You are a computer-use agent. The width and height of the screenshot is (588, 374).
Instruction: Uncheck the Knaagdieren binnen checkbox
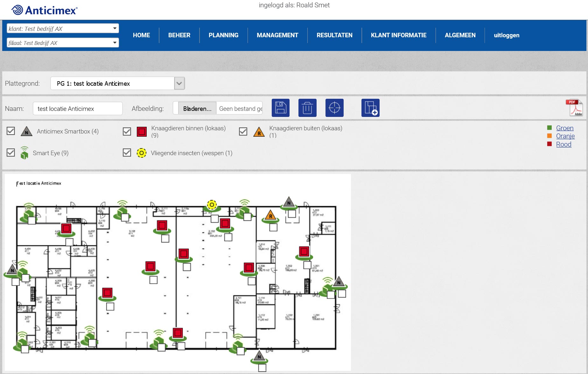point(127,131)
